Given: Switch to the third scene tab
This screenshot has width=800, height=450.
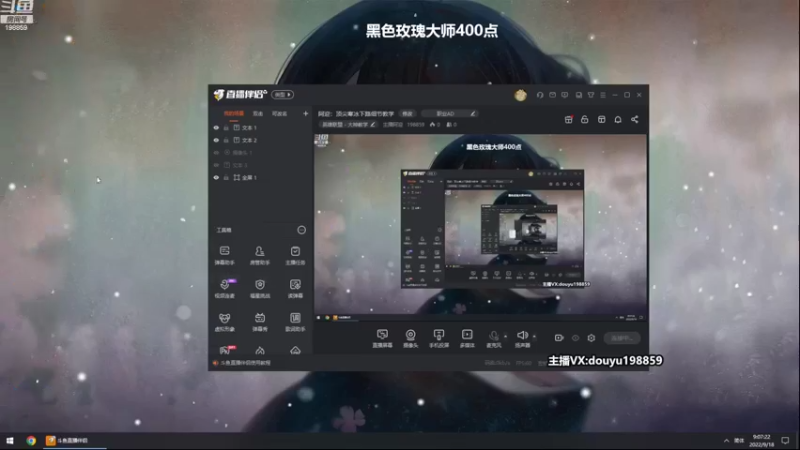Looking at the screenshot, I should (x=279, y=113).
